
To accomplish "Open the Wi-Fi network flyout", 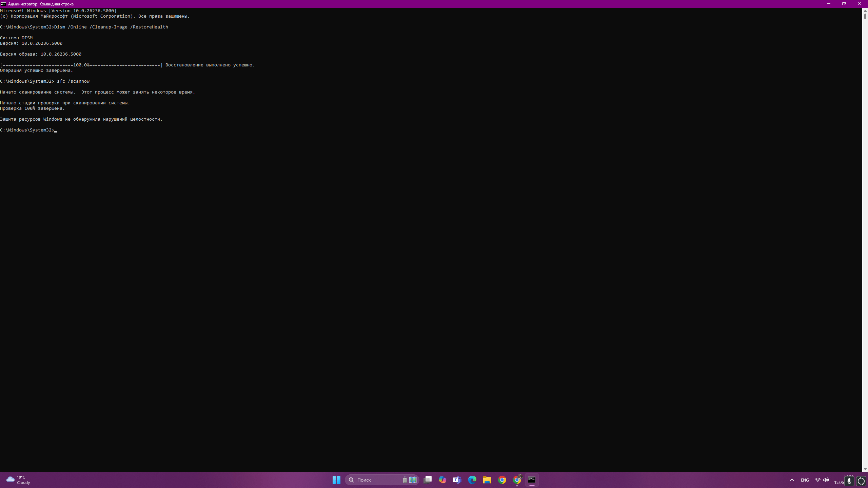I will coord(817,480).
